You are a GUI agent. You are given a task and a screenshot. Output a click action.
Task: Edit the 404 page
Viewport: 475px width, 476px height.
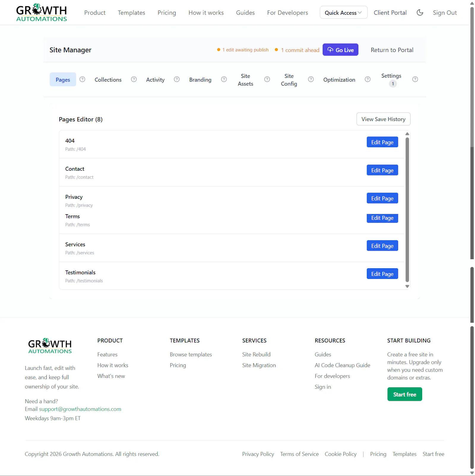(x=382, y=142)
